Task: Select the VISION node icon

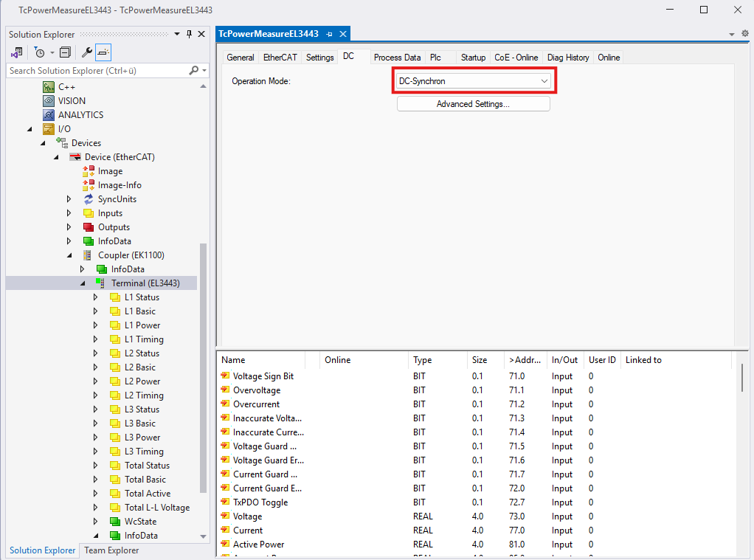Action: click(49, 101)
